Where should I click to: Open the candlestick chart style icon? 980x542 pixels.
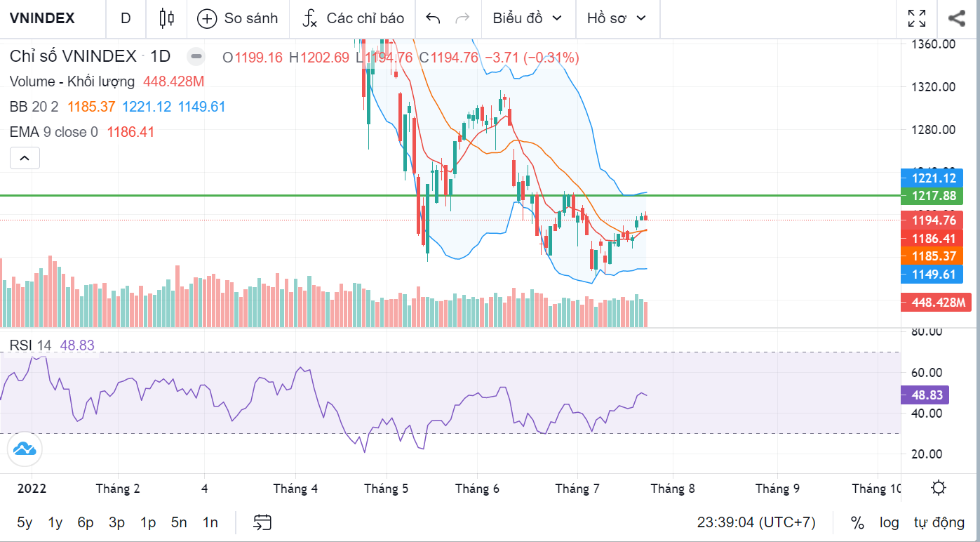[166, 18]
